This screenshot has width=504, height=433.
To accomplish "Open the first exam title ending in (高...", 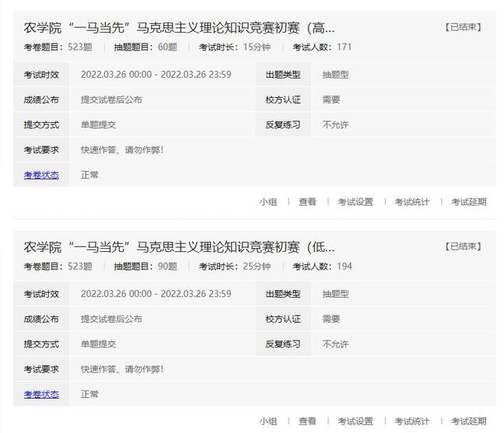I will tap(179, 28).
